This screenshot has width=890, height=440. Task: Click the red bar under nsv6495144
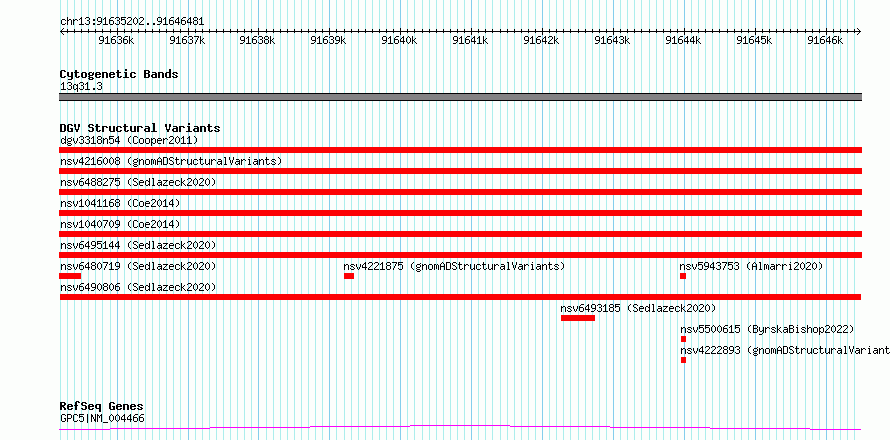(x=460, y=255)
